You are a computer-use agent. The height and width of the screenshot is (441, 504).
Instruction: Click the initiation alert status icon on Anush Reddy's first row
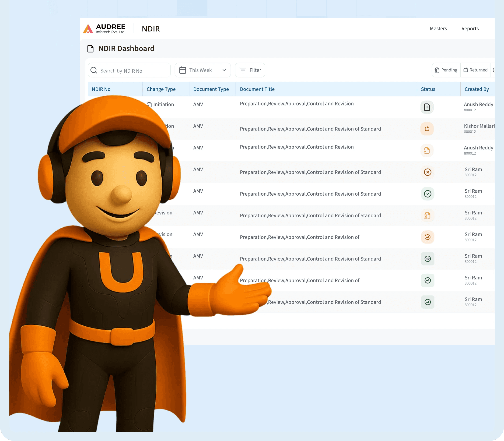click(x=427, y=107)
